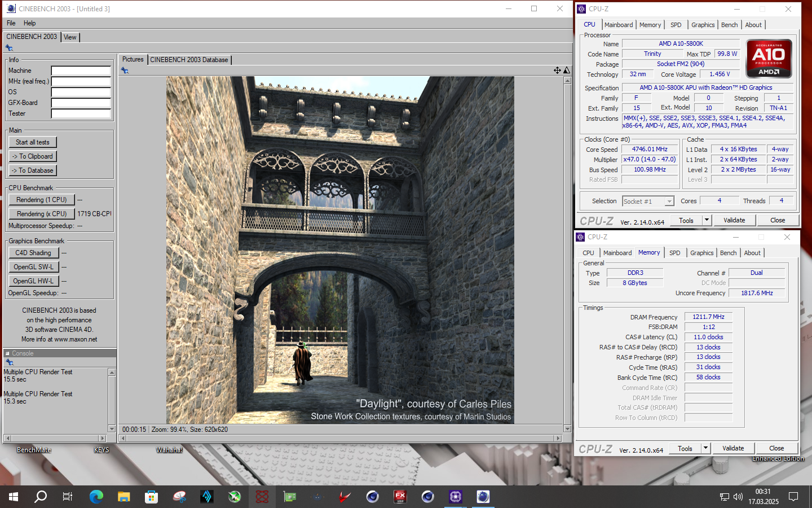Image resolution: width=812 pixels, height=508 pixels.
Task: Start the C4D Shading test
Action: click(x=33, y=253)
